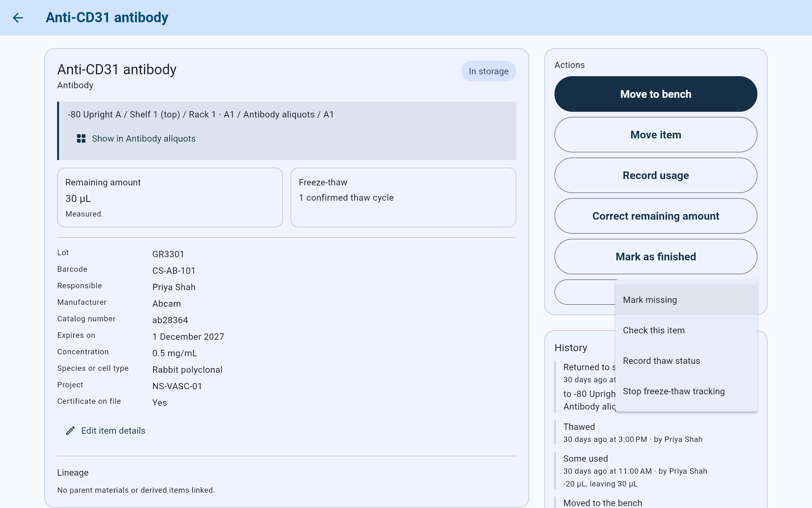
Task: Select Record thaw status option
Action: click(x=686, y=361)
